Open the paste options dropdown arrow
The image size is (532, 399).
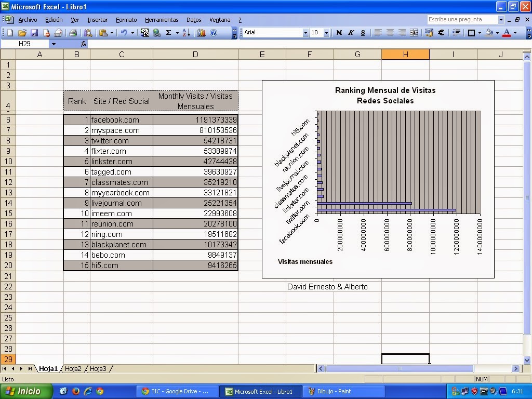pos(112,33)
